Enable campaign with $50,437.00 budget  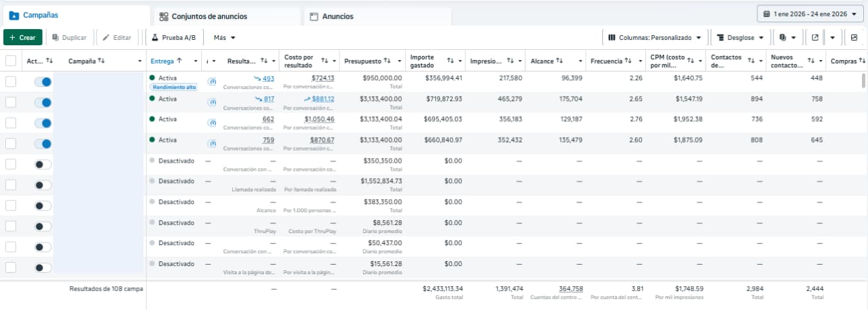point(43,247)
